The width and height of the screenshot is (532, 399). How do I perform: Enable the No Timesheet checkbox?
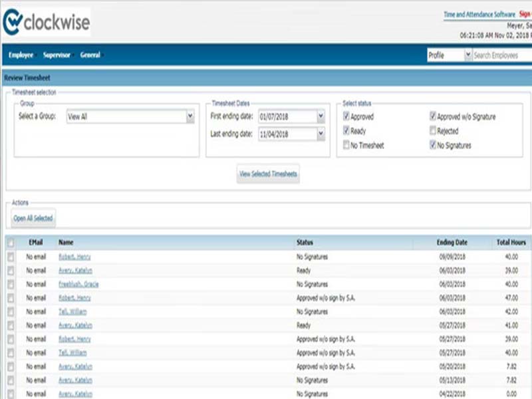point(346,145)
